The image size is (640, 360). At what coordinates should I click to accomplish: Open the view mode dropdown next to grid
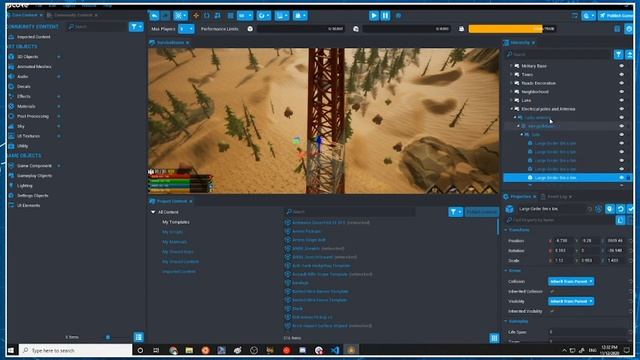(x=264, y=16)
